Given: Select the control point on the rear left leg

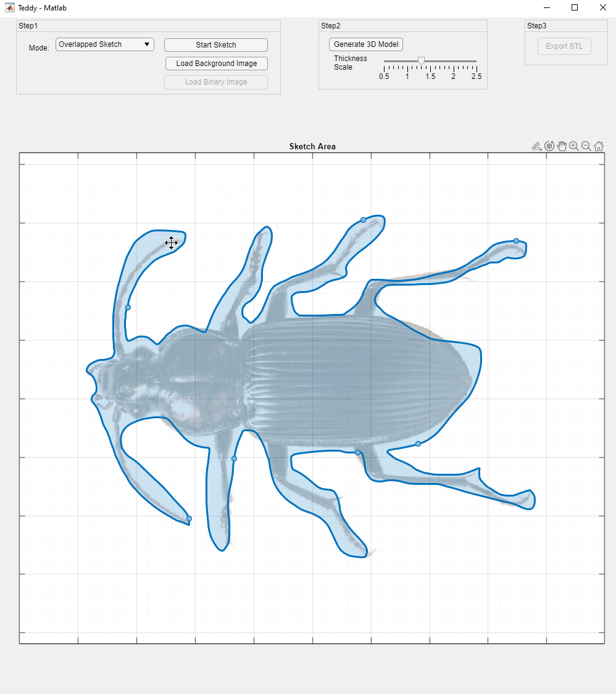Looking at the screenshot, I should (189, 518).
